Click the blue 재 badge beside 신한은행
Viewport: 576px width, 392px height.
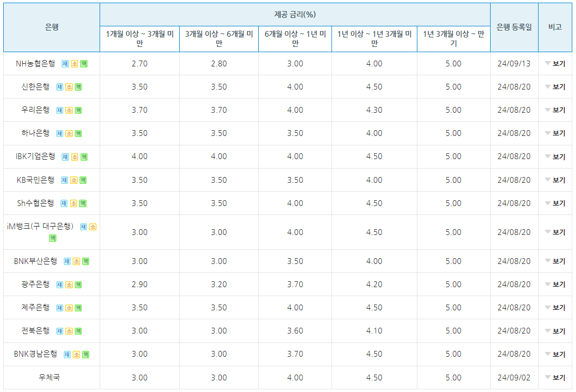pos(60,87)
